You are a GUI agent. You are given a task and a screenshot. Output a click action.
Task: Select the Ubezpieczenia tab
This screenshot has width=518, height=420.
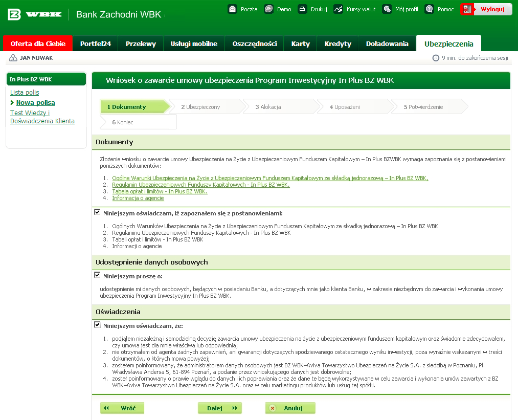tap(448, 43)
